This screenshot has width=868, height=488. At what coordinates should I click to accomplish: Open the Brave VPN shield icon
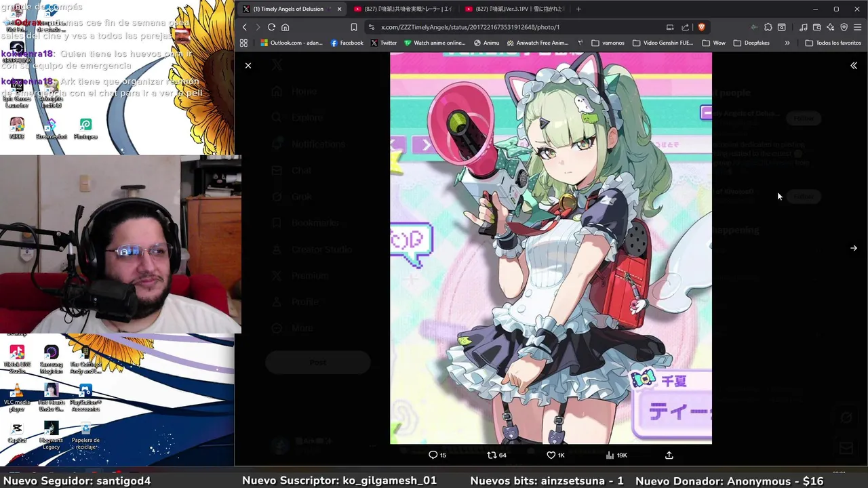(x=844, y=27)
